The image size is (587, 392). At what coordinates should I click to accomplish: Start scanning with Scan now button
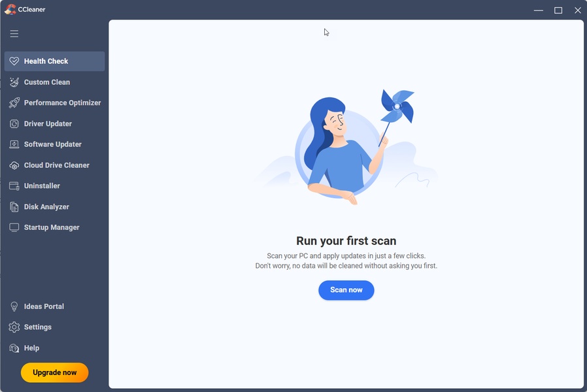pyautogui.click(x=346, y=290)
